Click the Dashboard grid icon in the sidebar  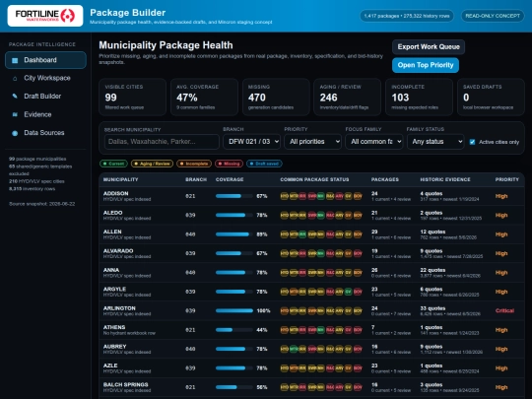click(x=15, y=60)
